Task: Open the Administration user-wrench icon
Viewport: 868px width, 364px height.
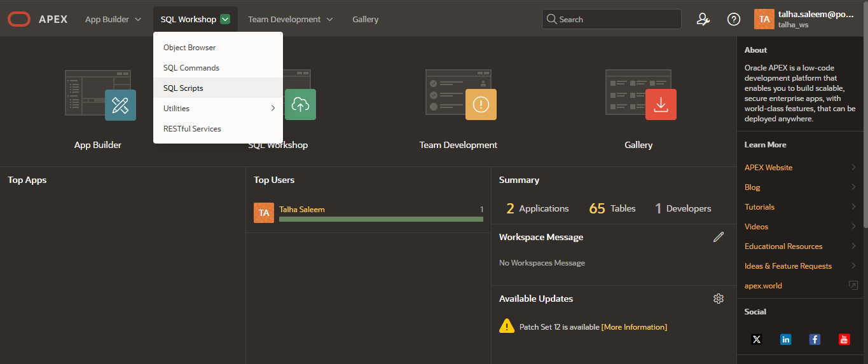Action: [x=703, y=19]
